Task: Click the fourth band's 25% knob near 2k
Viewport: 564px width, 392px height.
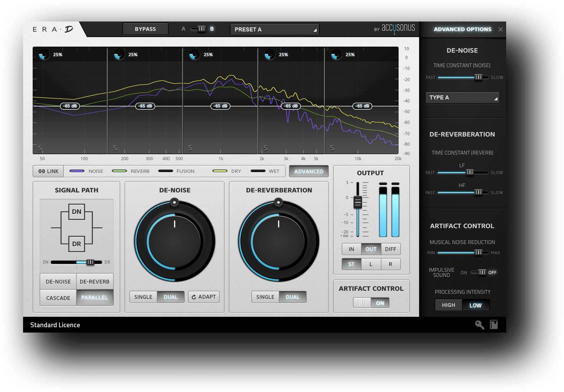Action: pos(269,55)
